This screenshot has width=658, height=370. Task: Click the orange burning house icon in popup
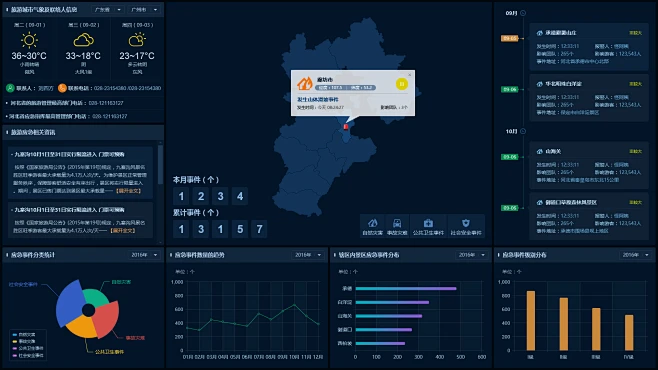[x=305, y=83]
